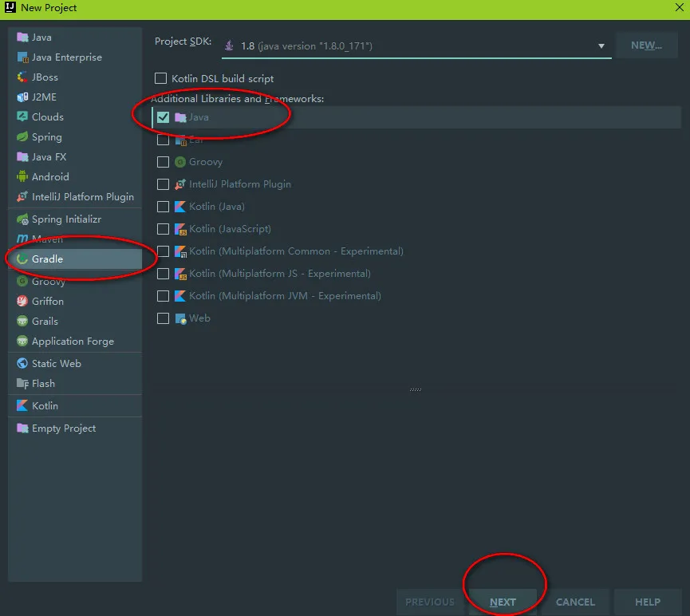The width and height of the screenshot is (690, 616).
Task: Choose Groovy icon in left sidebar
Action: click(22, 281)
